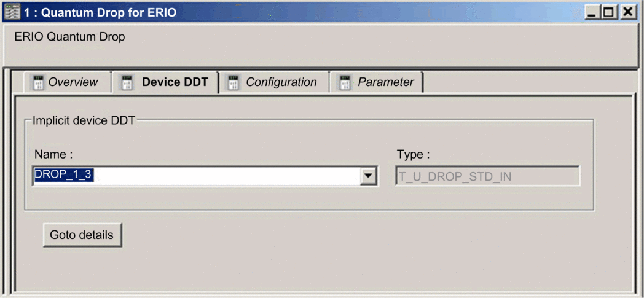Click the module icon on Parameter tab
Screen dimensions: 644x298
pyautogui.click(x=344, y=82)
